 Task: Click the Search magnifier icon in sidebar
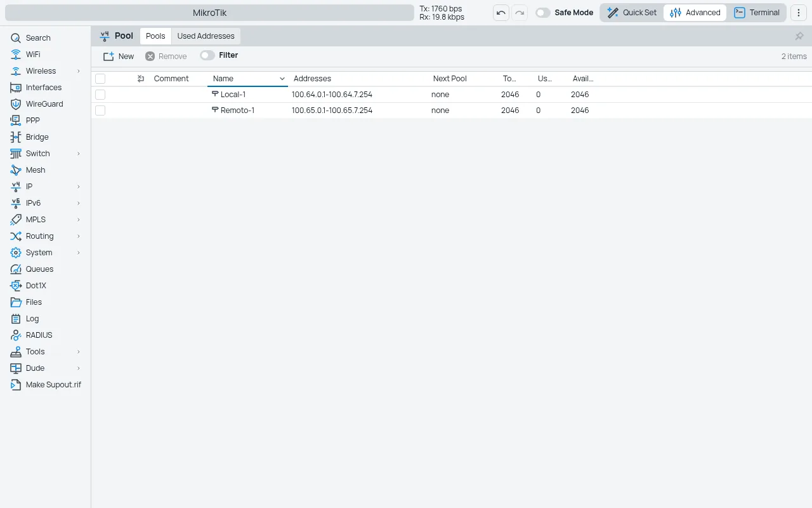pyautogui.click(x=16, y=38)
